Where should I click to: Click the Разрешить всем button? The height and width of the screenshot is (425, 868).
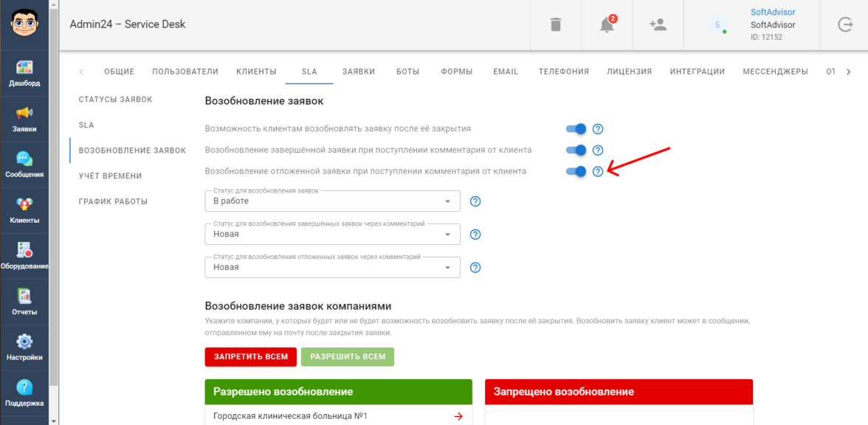coord(348,357)
